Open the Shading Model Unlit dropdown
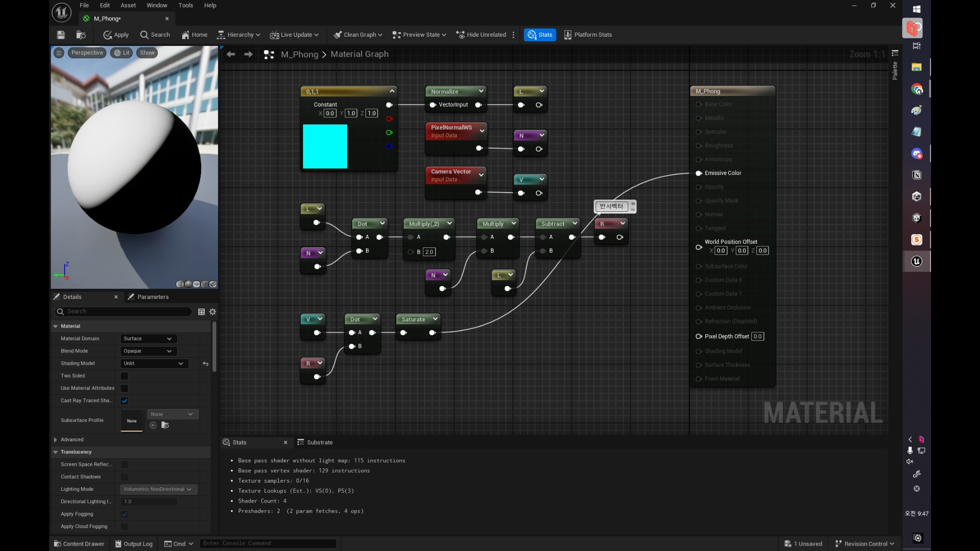This screenshot has width=980, height=551. pos(154,364)
